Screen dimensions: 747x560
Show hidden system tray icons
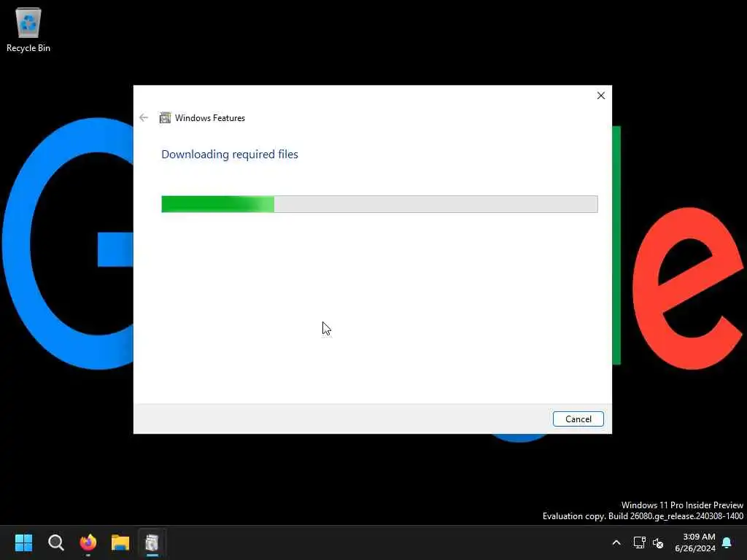616,542
